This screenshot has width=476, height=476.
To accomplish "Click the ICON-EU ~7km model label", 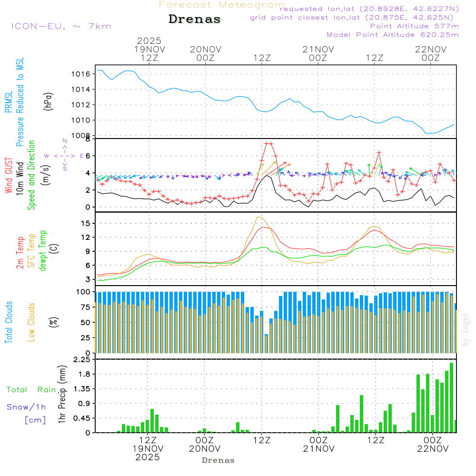I will (x=61, y=26).
